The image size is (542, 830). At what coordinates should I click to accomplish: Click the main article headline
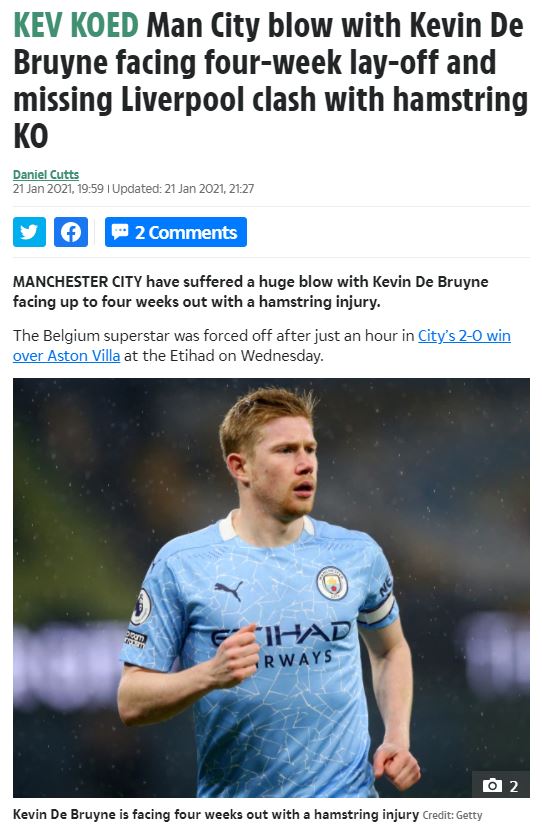pyautogui.click(x=271, y=80)
